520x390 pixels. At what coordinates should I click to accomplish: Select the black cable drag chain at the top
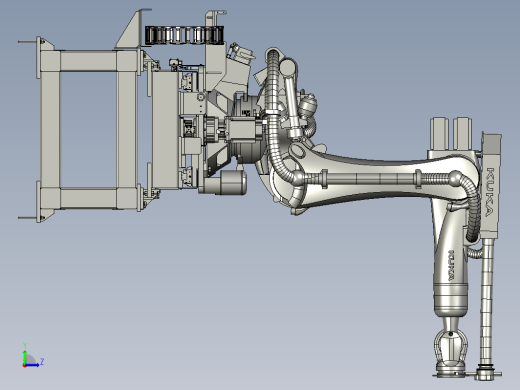(x=184, y=35)
